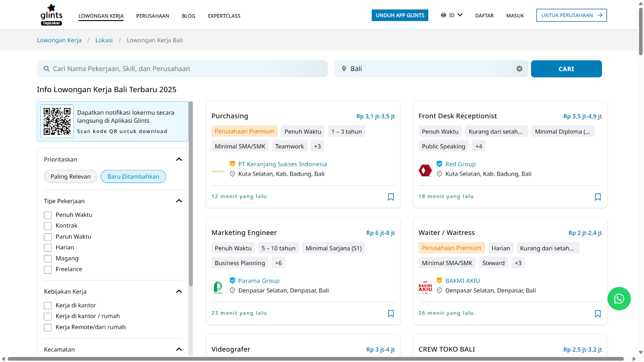Click the Unduh App Glints button
The width and height of the screenshot is (644, 362).
(x=400, y=15)
